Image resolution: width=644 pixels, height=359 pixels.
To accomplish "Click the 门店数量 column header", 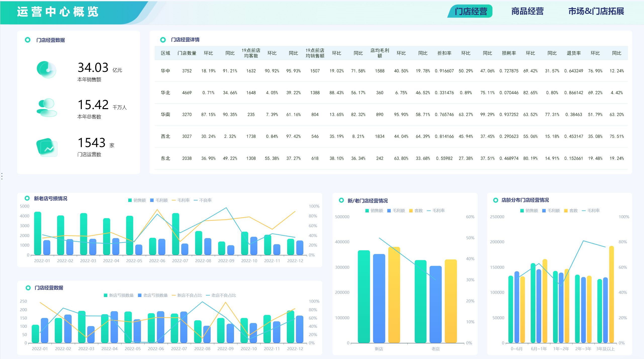I will click(187, 53).
